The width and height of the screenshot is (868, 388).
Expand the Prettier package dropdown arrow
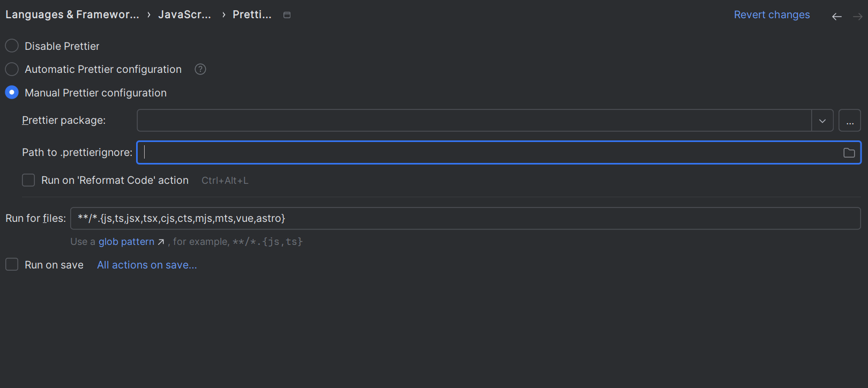coord(822,121)
